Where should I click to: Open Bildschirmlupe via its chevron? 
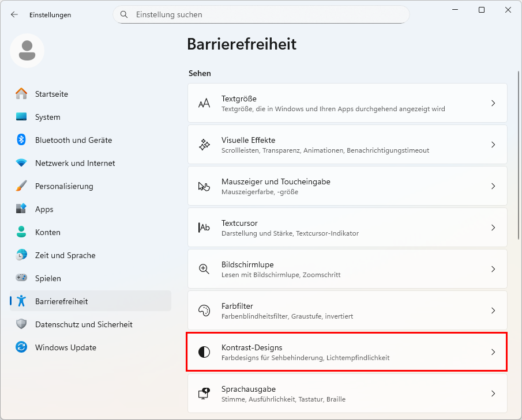(x=493, y=269)
